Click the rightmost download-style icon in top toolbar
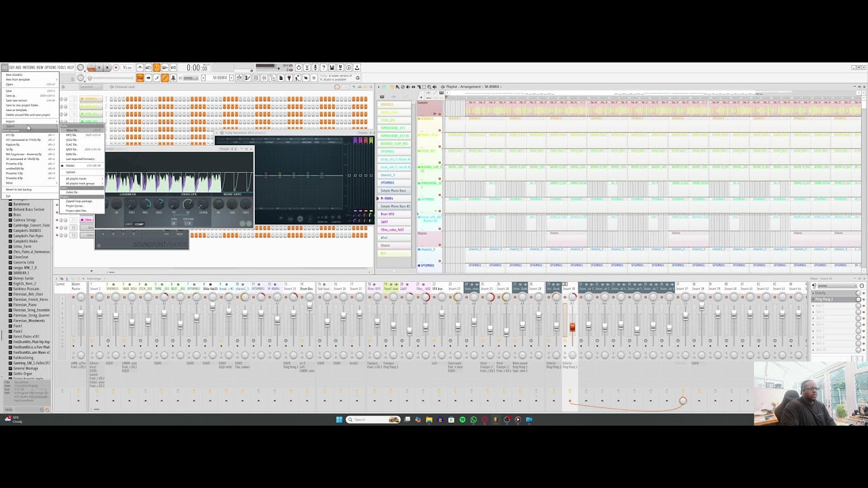Image resolution: width=868 pixels, height=488 pixels. click(x=357, y=67)
